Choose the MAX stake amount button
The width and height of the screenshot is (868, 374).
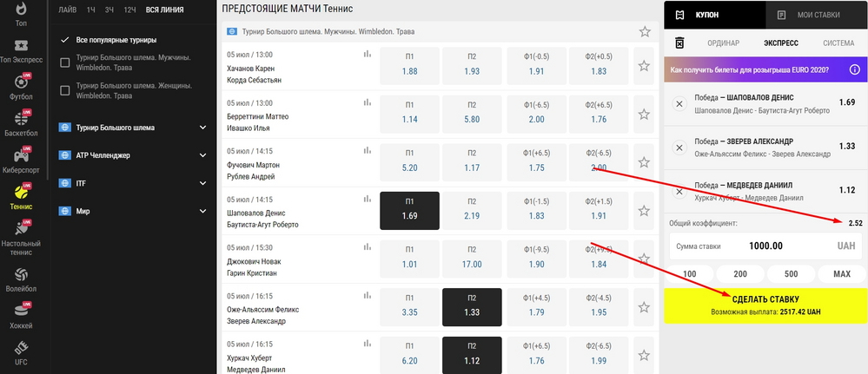click(841, 274)
